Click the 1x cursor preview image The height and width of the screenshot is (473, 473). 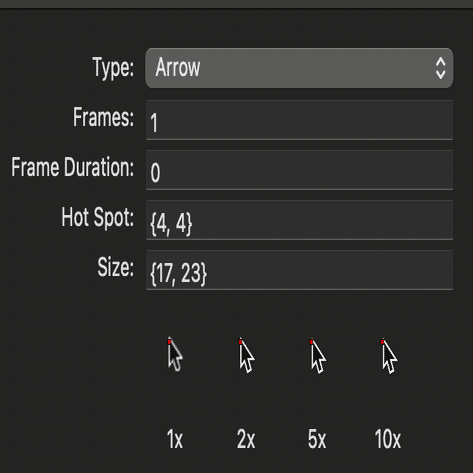(175, 355)
